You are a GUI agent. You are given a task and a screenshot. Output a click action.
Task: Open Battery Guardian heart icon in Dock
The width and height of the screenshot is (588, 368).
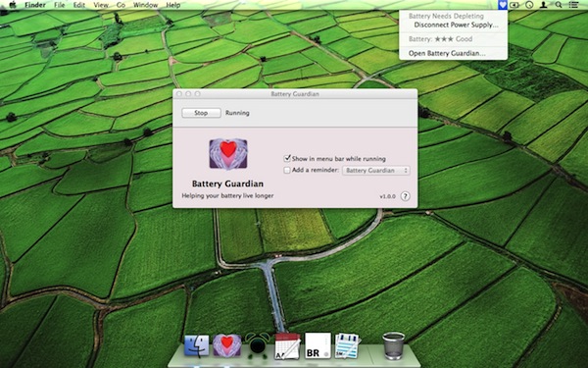pyautogui.click(x=227, y=345)
